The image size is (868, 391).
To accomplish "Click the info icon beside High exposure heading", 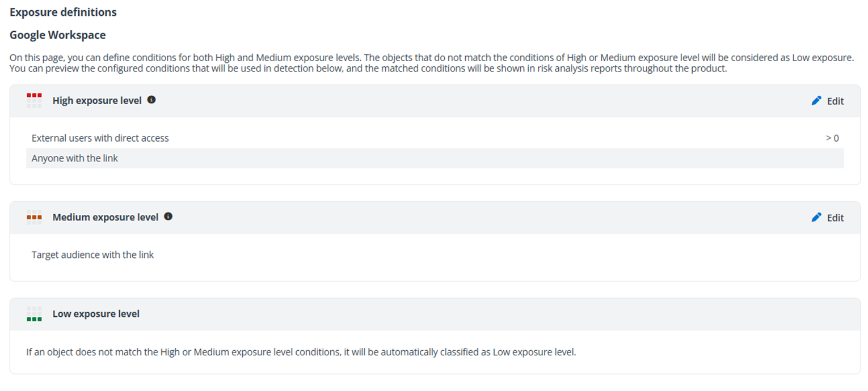I will pos(151,100).
